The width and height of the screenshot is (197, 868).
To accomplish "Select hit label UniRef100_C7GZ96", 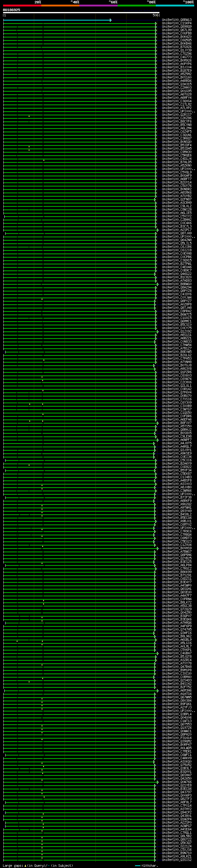I will point(177,54).
